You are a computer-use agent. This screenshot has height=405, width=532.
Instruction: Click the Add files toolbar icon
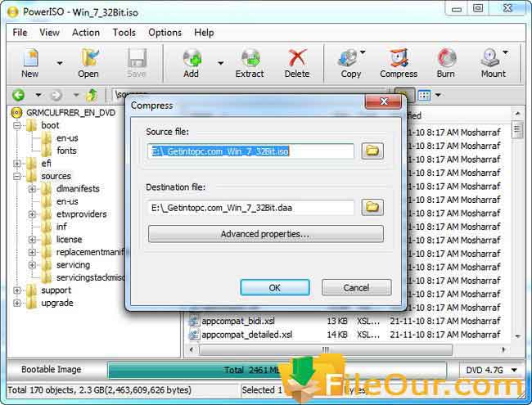point(192,63)
